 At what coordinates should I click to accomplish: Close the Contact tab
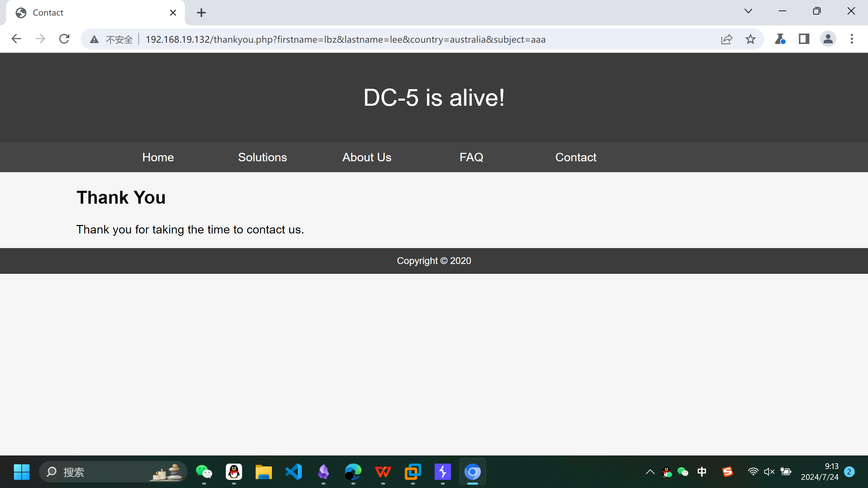[x=173, y=13]
